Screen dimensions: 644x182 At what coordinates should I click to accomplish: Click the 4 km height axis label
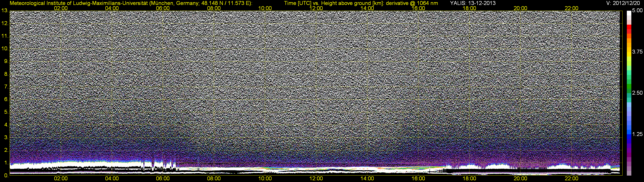point(6,125)
